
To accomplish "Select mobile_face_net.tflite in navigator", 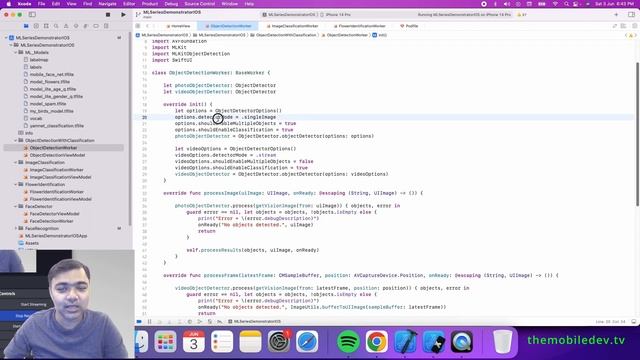I will 51,74.
